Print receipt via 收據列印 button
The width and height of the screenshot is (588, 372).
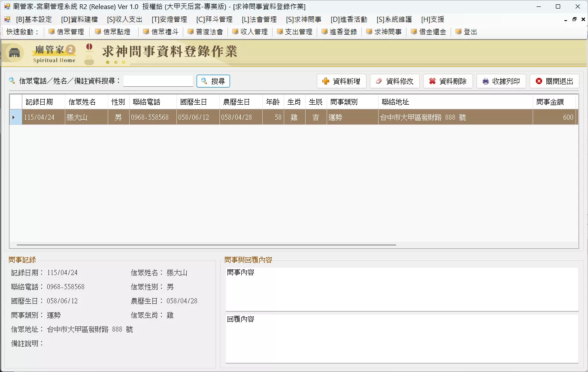[x=501, y=81]
